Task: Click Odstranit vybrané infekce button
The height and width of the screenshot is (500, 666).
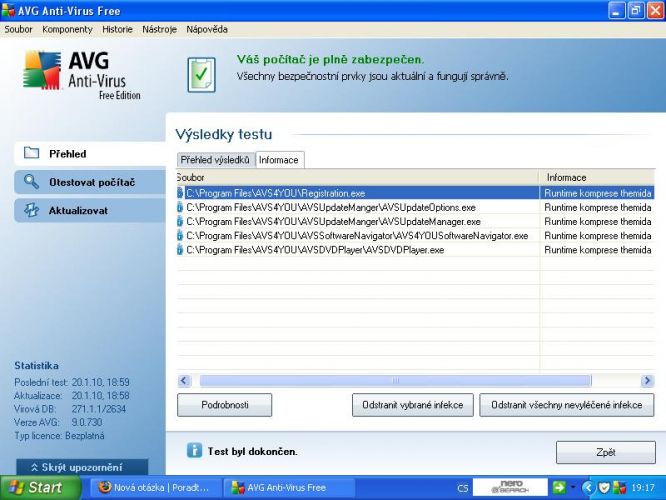Action: pyautogui.click(x=412, y=405)
